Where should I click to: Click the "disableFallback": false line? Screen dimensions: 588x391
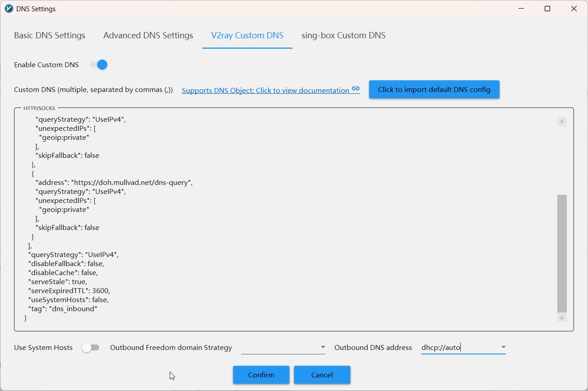(66, 263)
